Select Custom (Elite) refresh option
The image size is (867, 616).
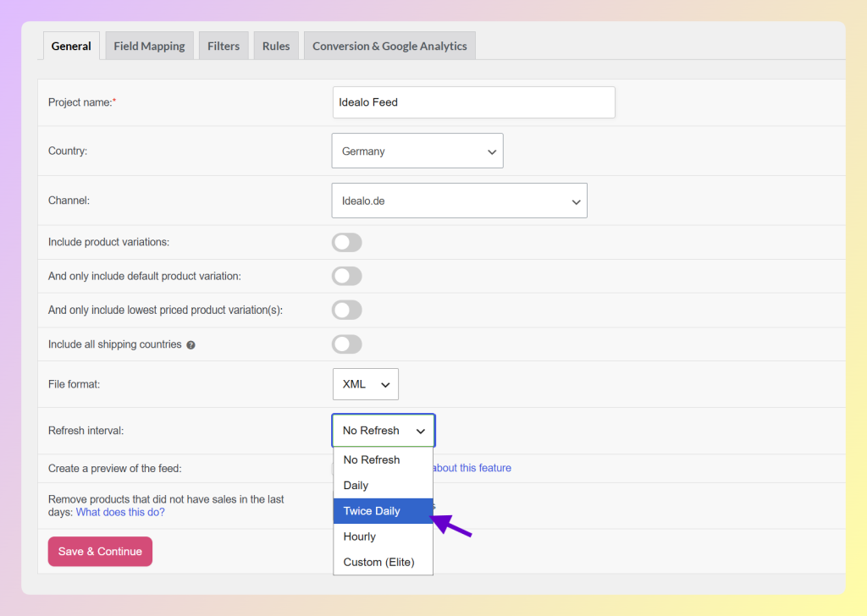point(384,562)
